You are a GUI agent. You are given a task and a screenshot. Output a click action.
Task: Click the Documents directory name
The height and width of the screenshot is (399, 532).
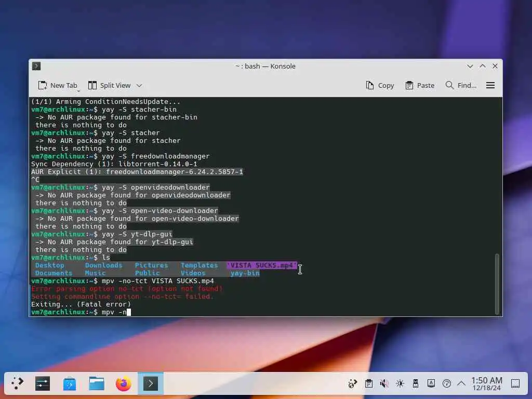(x=54, y=273)
